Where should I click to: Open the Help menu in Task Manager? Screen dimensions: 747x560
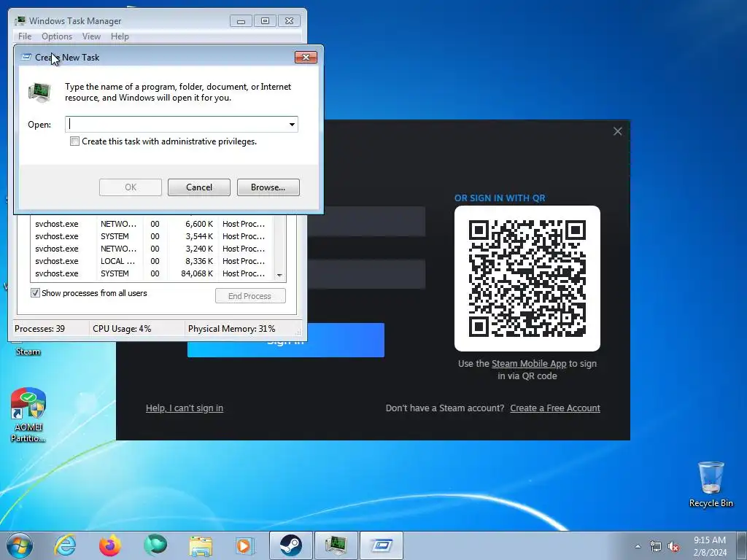coord(120,36)
